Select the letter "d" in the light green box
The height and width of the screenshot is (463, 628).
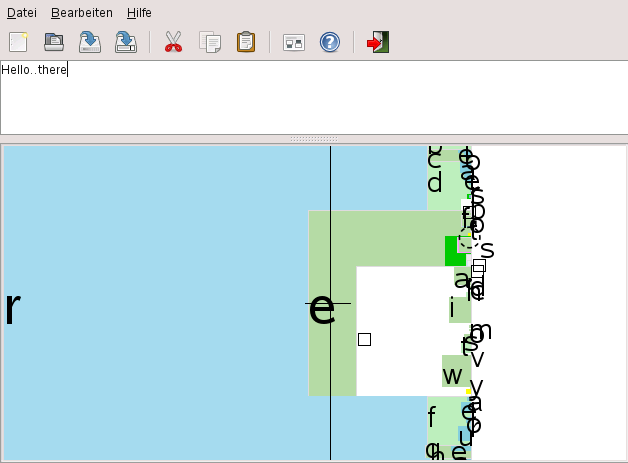click(435, 183)
